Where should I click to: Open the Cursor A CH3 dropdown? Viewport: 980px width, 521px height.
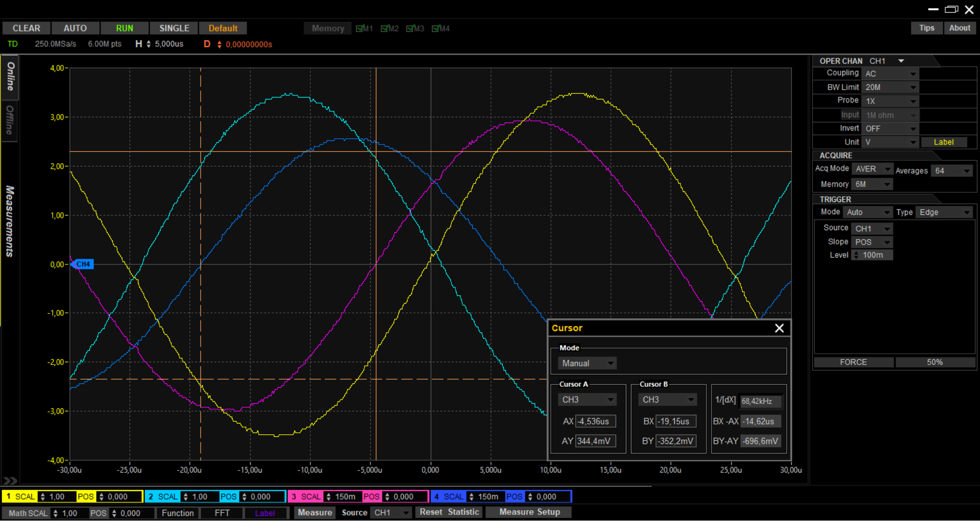pos(587,400)
